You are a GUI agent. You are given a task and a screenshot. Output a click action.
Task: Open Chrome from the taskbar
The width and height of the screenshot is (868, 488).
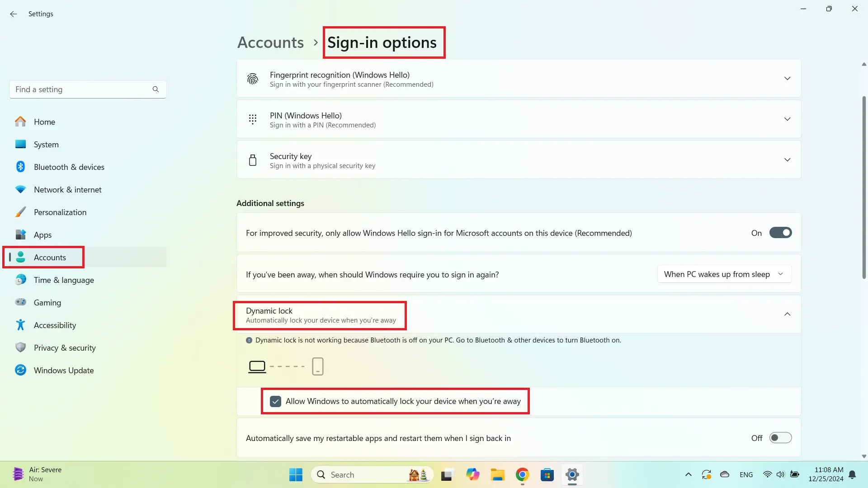point(522,474)
